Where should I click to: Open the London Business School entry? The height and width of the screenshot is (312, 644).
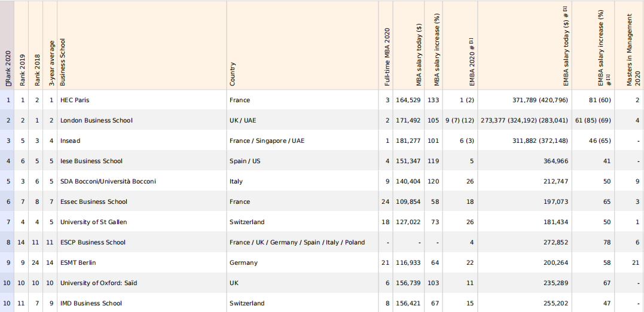point(96,120)
